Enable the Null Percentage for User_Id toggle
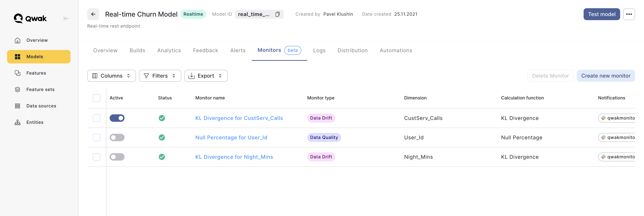Screen dimensions: 644x216 point(117,137)
